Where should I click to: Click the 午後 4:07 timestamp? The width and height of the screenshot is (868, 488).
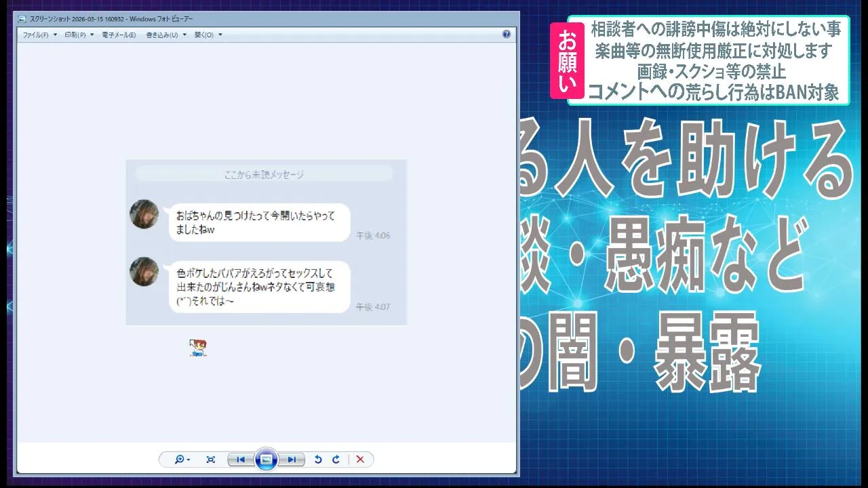[x=373, y=307]
